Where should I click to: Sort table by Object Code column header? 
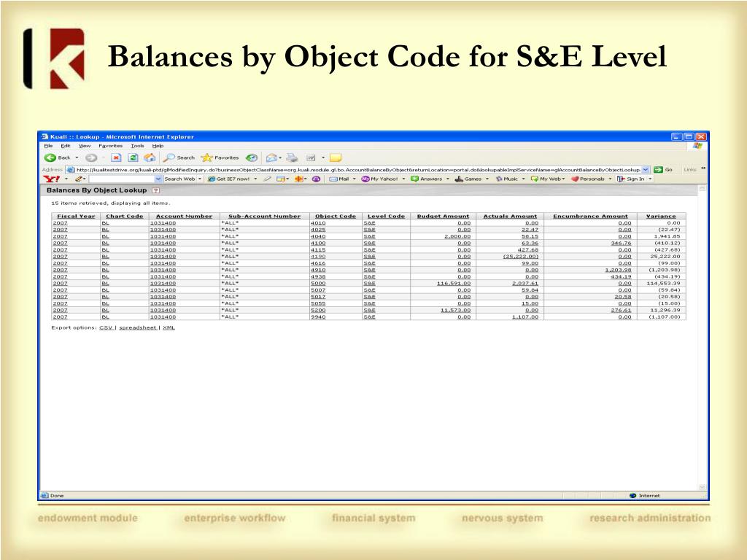click(x=335, y=216)
